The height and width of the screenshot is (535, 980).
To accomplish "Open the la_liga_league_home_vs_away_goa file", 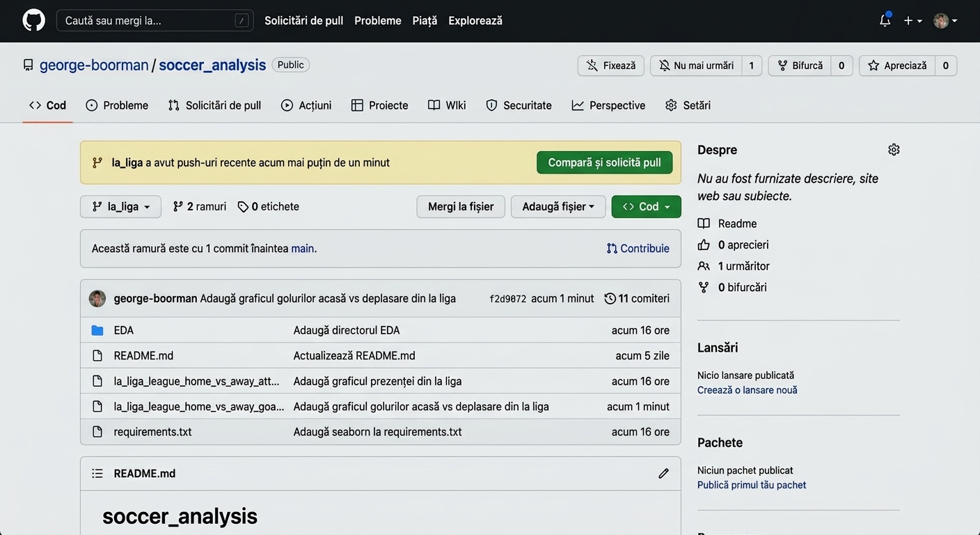I will 199,406.
